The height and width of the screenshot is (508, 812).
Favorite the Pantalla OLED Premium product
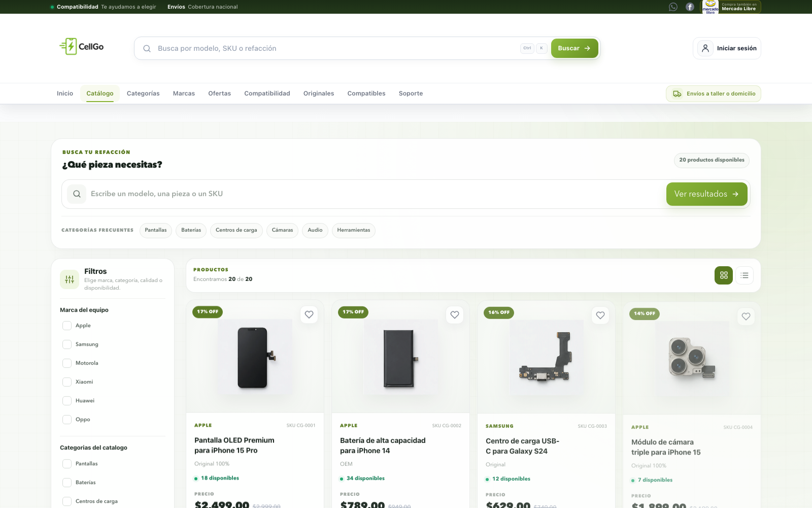click(x=309, y=314)
